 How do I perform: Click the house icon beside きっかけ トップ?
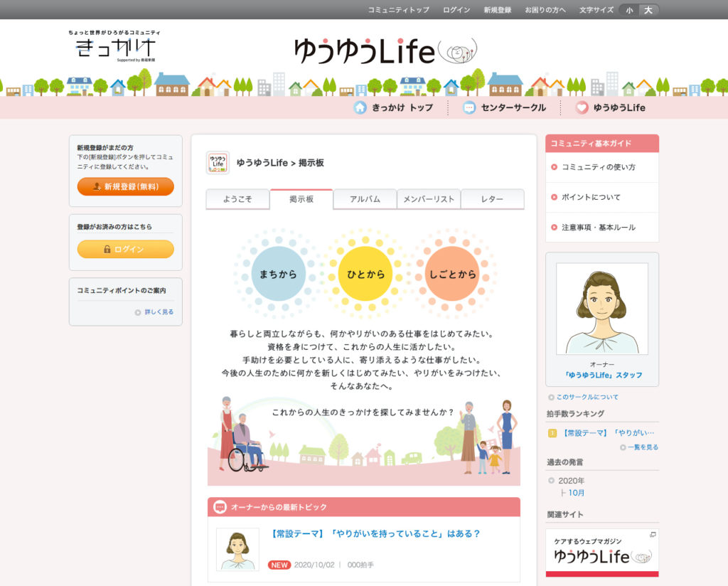coord(360,107)
